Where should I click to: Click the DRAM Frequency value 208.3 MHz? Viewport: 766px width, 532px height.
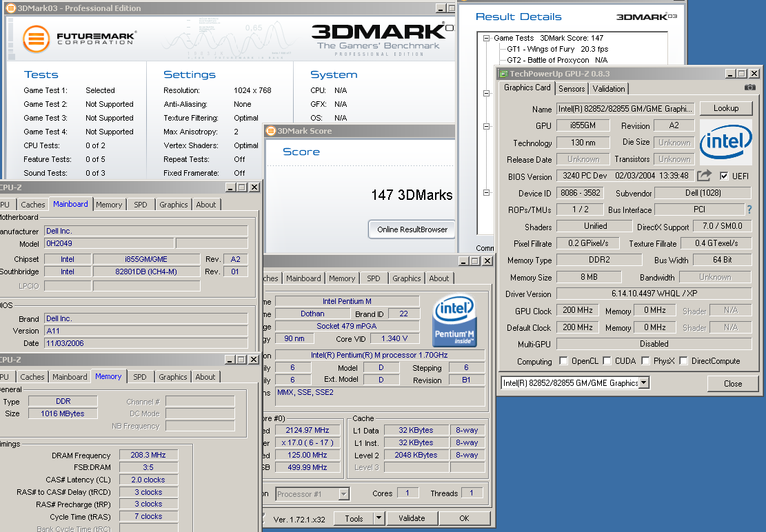pyautogui.click(x=148, y=455)
